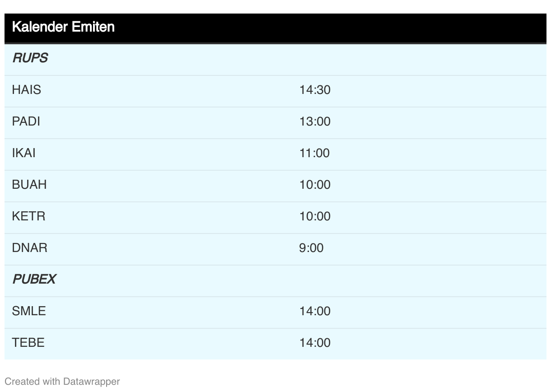
Task: Click the 14:00 time for TEBE
Action: (315, 343)
